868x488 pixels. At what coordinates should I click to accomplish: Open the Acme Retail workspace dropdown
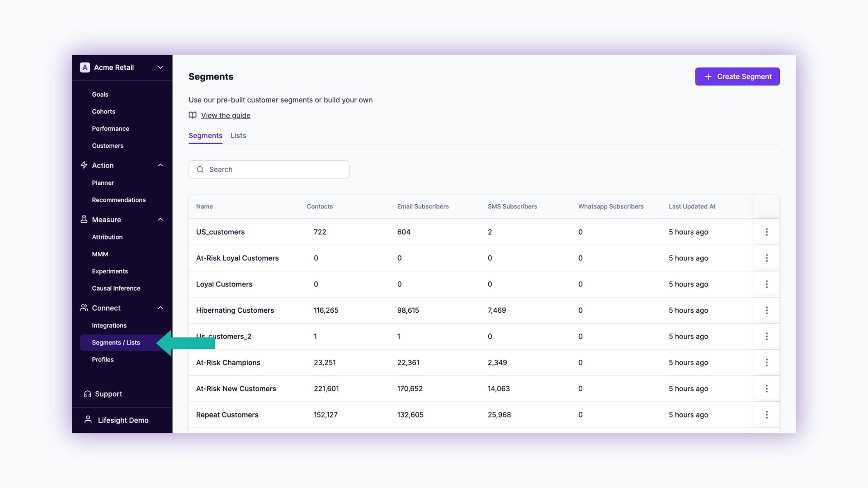click(x=160, y=67)
